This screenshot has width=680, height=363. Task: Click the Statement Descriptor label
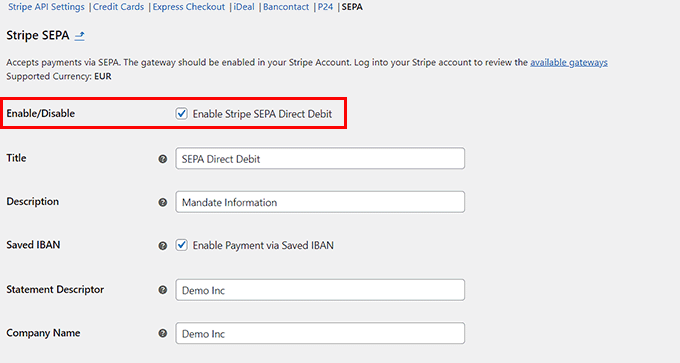tap(55, 289)
